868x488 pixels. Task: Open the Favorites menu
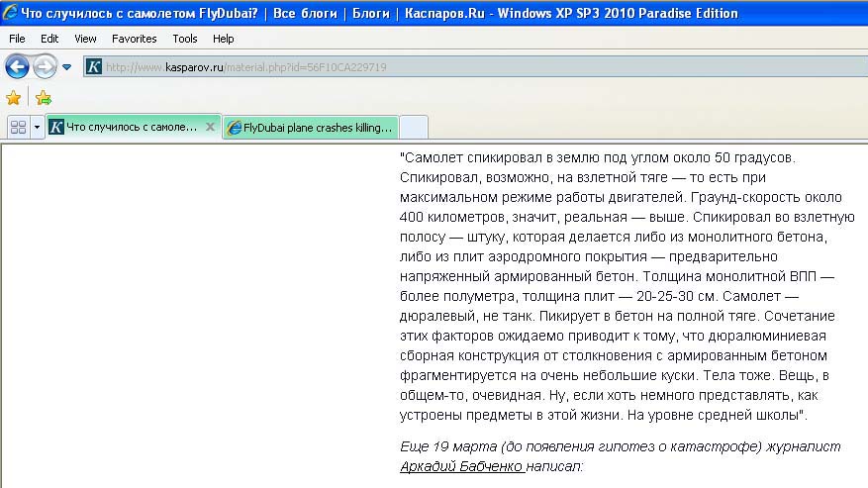pos(134,39)
